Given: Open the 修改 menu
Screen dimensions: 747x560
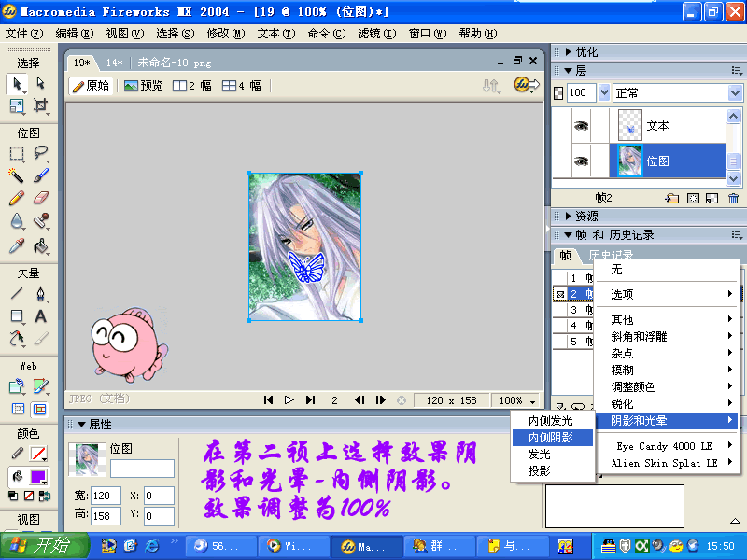Looking at the screenshot, I should click(x=226, y=34).
